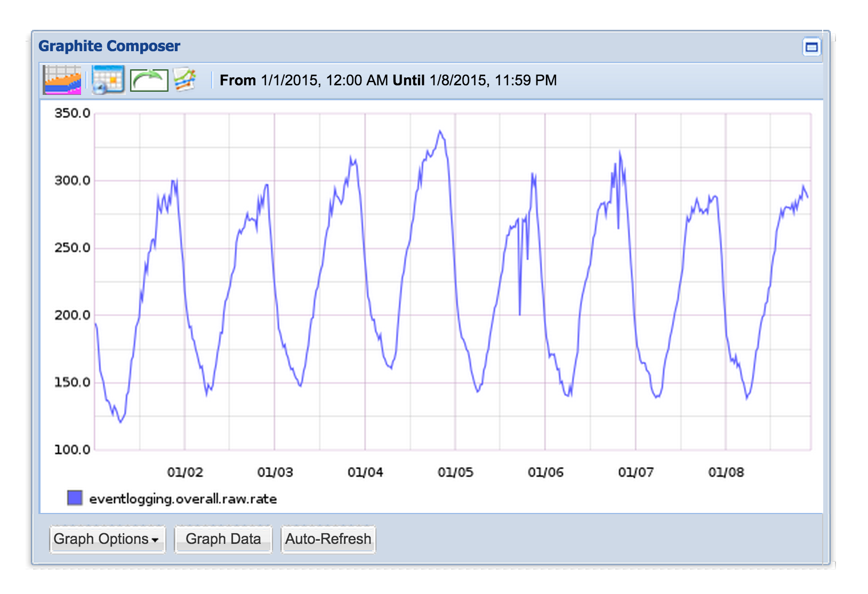This screenshot has height=594, width=868.
Task: Click the 01/03 x-axis date label
Action: point(275,472)
